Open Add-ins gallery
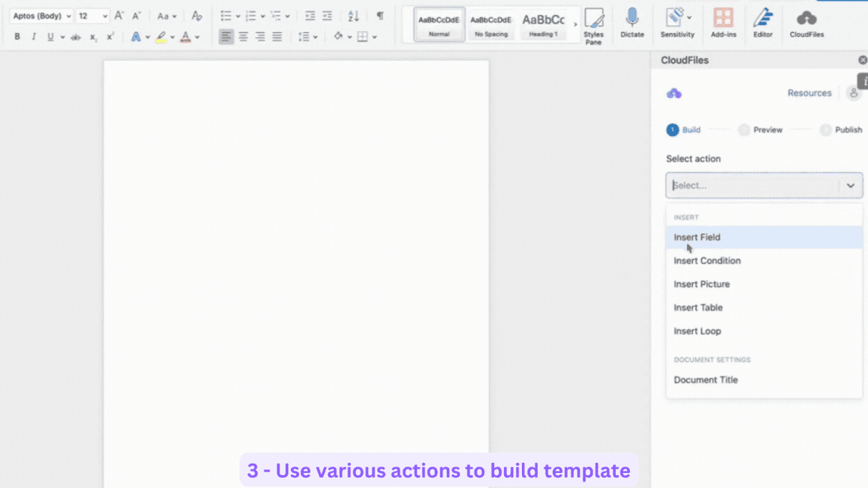This screenshot has width=868, height=488. [724, 24]
